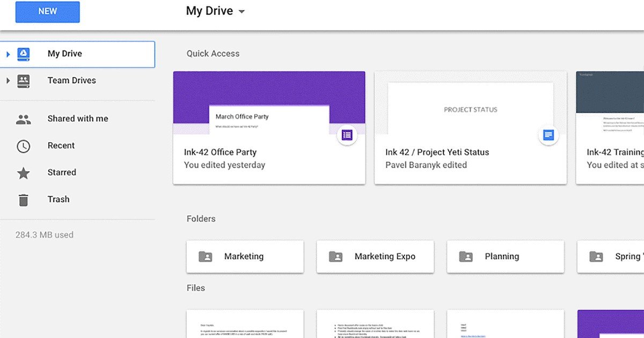Image resolution: width=644 pixels, height=338 pixels.
Task: Click the 284.3 MB used storage text
Action: [x=45, y=235]
